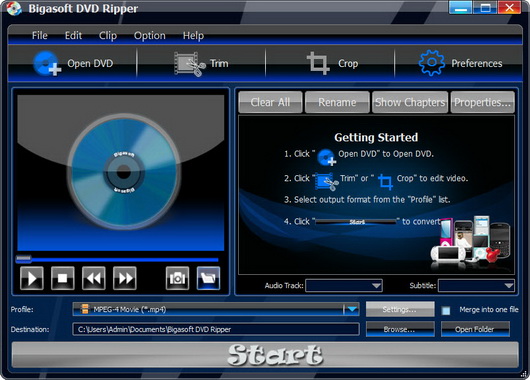Play the preview video

coord(32,278)
